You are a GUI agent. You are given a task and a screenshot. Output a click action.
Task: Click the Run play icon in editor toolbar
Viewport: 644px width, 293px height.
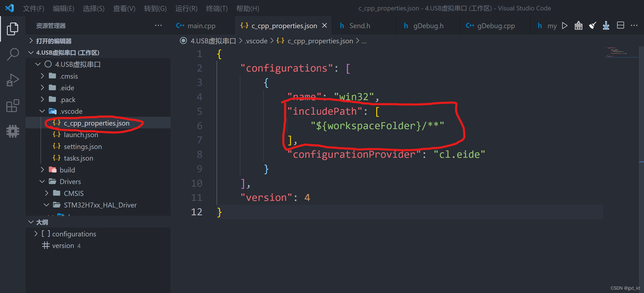(564, 26)
